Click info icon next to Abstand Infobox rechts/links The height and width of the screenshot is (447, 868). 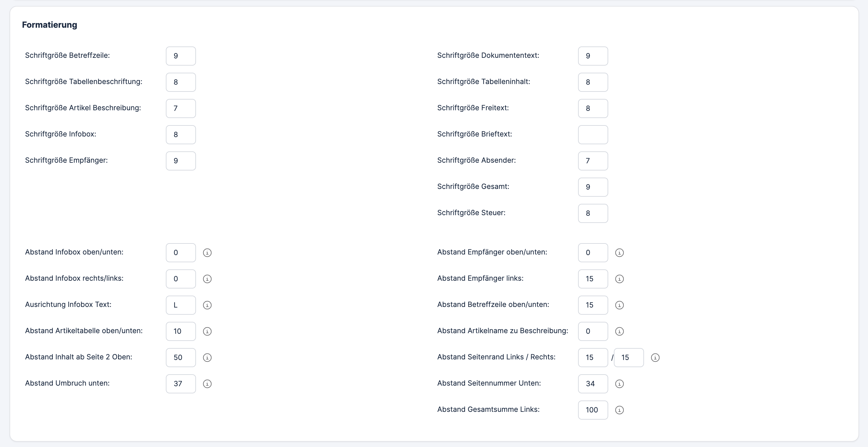click(x=207, y=279)
